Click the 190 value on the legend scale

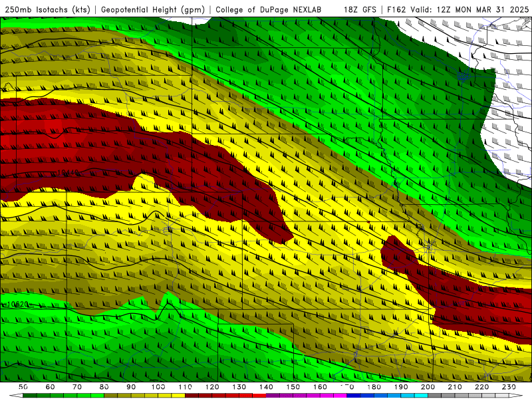click(401, 387)
